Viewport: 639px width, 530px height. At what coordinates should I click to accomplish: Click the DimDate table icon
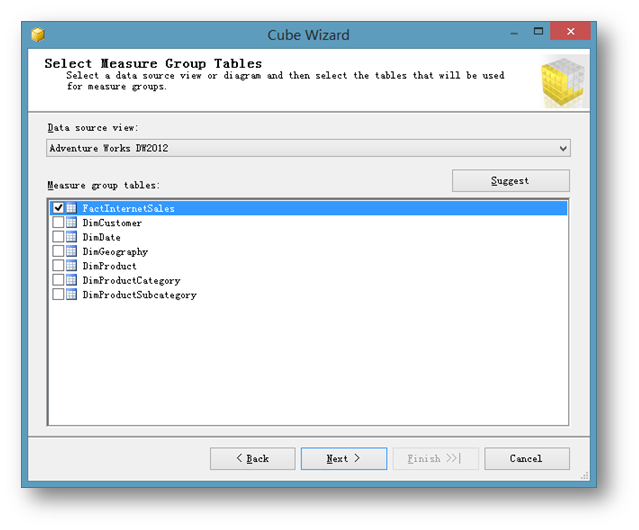pyautogui.click(x=71, y=237)
